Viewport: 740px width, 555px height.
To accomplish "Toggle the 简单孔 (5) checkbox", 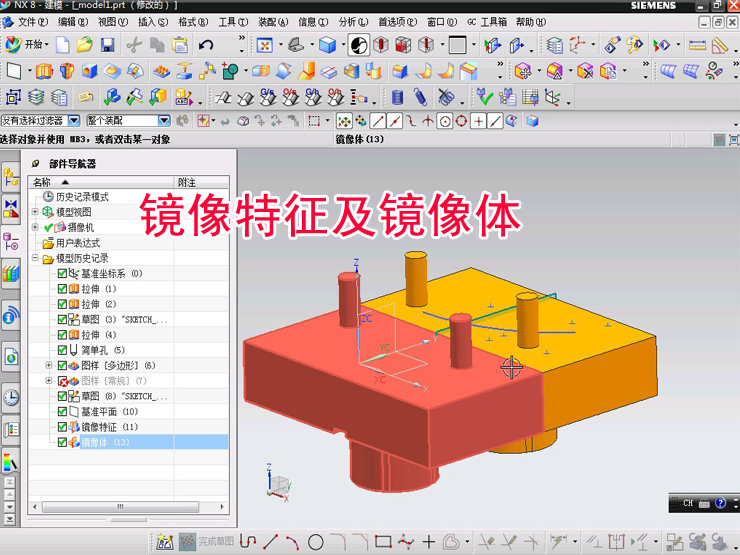I will [63, 350].
